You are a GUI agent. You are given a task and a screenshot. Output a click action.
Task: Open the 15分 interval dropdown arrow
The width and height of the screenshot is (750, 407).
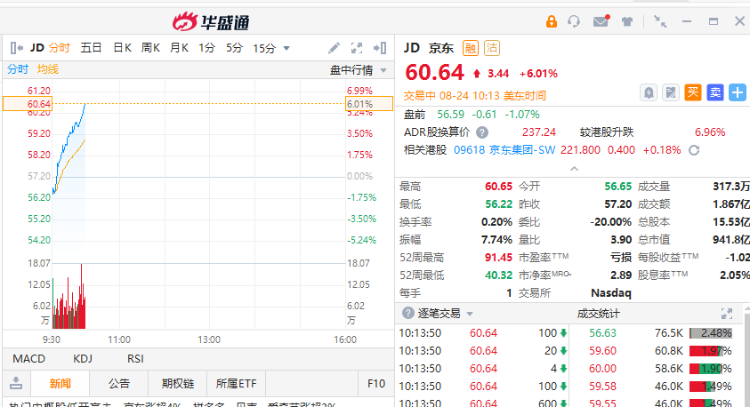pyautogui.click(x=287, y=48)
